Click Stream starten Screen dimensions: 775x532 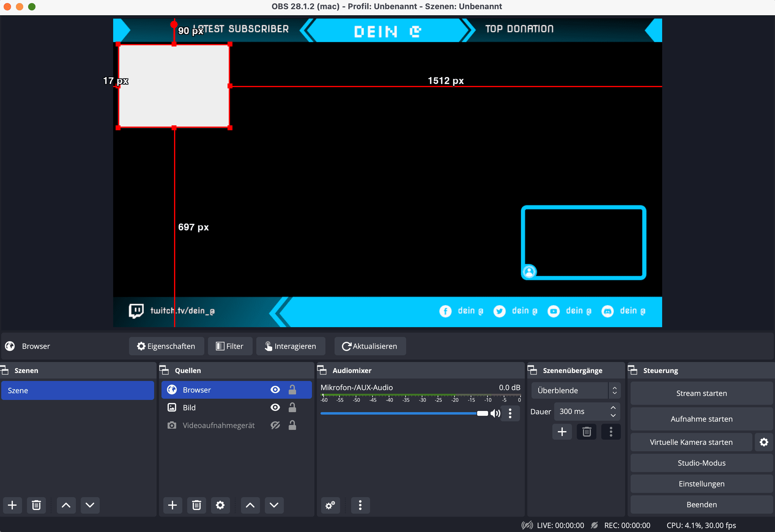pyautogui.click(x=701, y=393)
